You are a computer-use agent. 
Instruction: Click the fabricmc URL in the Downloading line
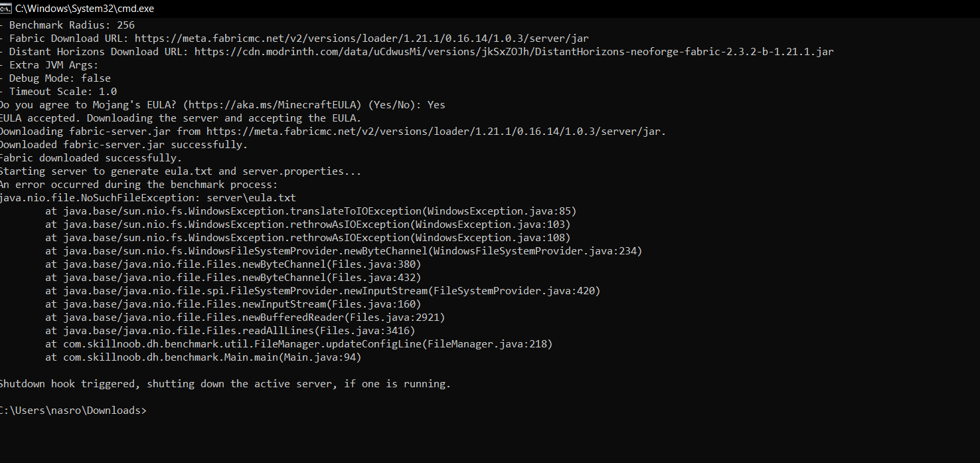(436, 132)
